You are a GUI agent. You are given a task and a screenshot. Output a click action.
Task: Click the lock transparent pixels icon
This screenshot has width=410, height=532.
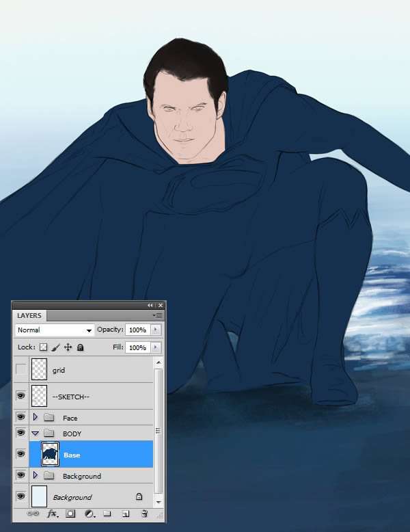pos(43,347)
